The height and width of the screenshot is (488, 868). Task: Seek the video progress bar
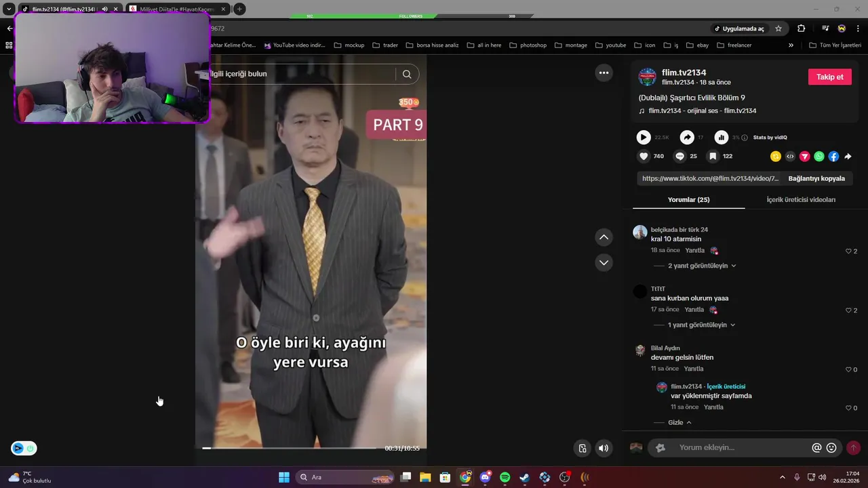[x=289, y=448]
